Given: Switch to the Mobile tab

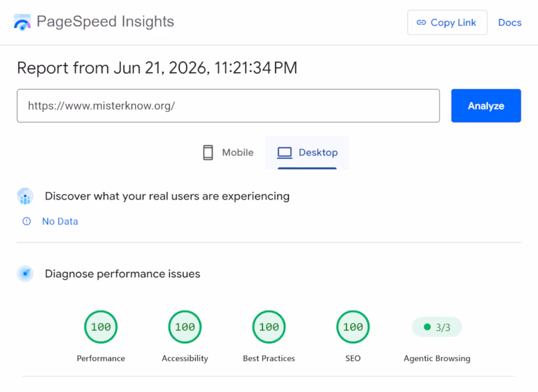Looking at the screenshot, I should pos(228,152).
